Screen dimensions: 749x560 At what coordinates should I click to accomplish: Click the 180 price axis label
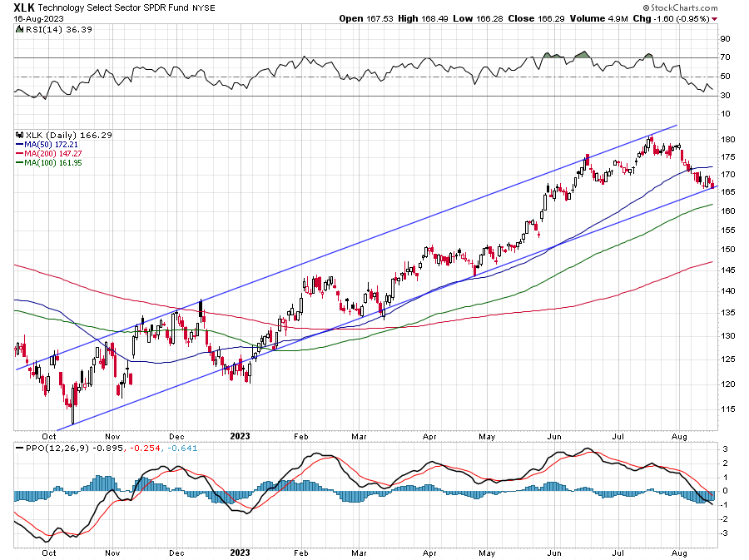coord(728,140)
